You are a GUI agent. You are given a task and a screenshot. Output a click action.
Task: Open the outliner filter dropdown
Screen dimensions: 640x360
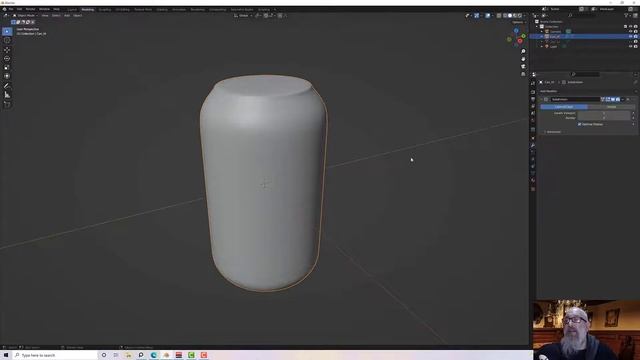627,16
